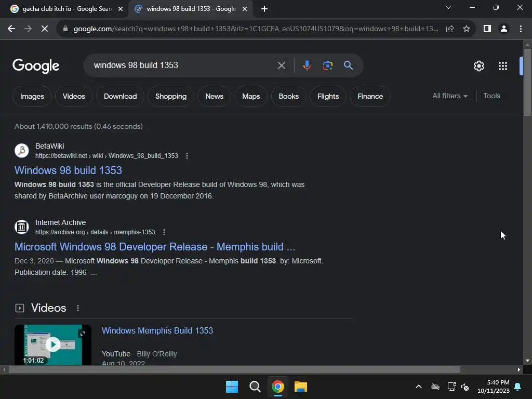
Task: Open the search Tools options
Action: coord(491,96)
